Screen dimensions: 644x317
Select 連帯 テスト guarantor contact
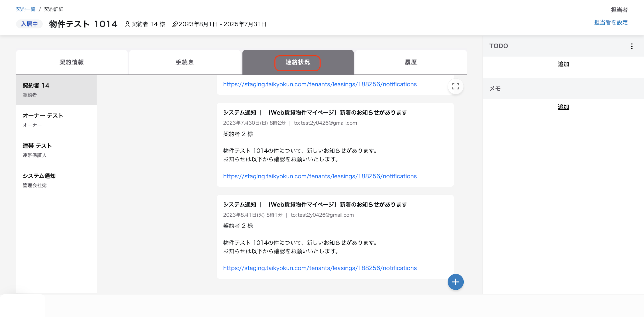(56, 150)
